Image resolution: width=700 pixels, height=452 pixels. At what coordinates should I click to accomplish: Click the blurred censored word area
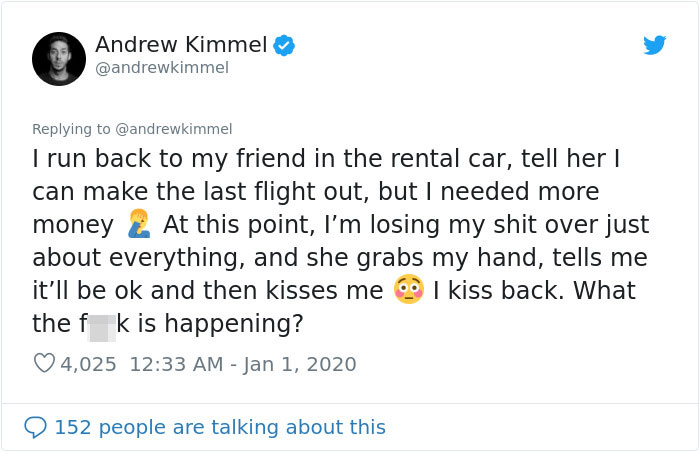(x=102, y=328)
